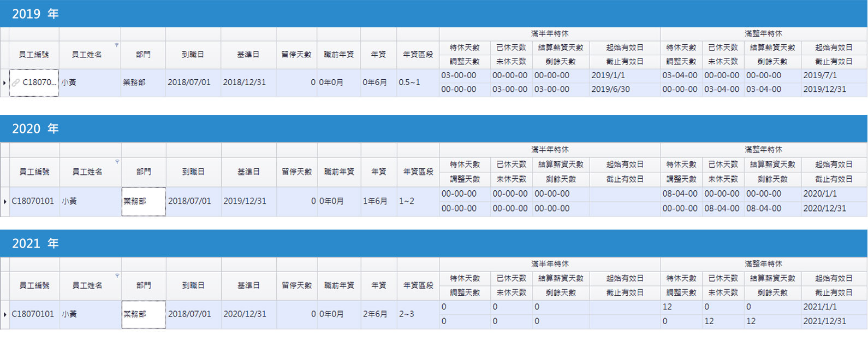Sort by 年資區段 header in 2021 table
868x352 pixels.
point(418,285)
